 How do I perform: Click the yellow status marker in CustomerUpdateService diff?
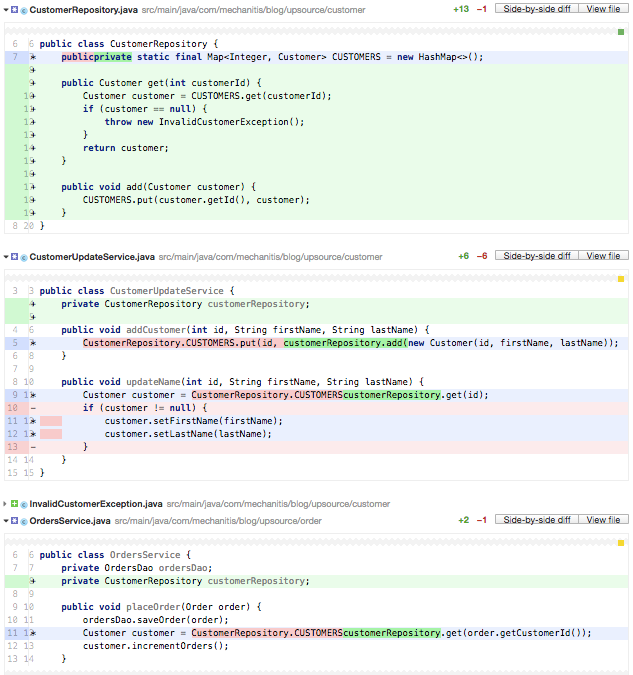click(x=621, y=279)
